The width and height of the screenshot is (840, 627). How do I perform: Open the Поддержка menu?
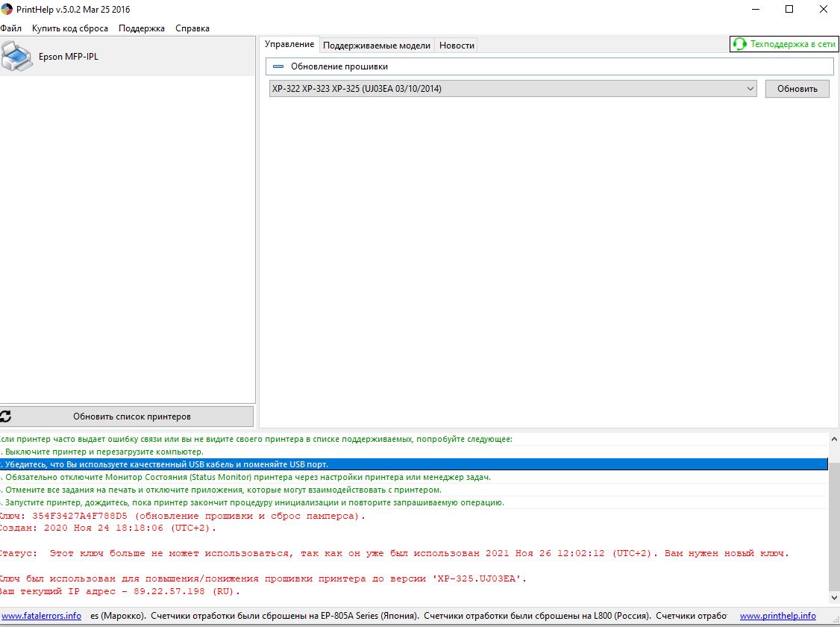142,28
